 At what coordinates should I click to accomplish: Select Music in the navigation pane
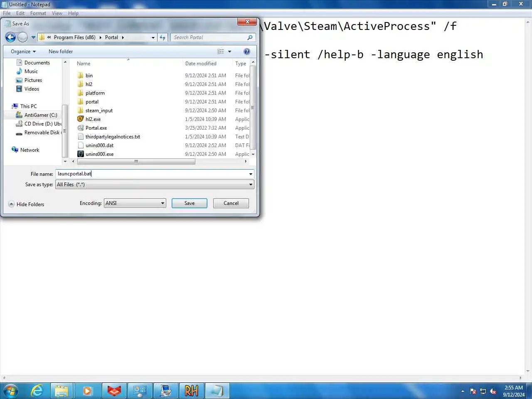tap(31, 71)
